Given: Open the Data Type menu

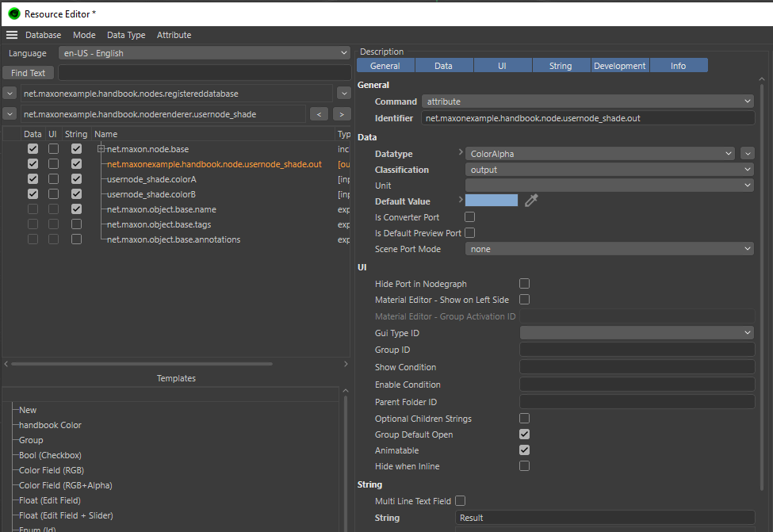Looking at the screenshot, I should pyautogui.click(x=126, y=35).
